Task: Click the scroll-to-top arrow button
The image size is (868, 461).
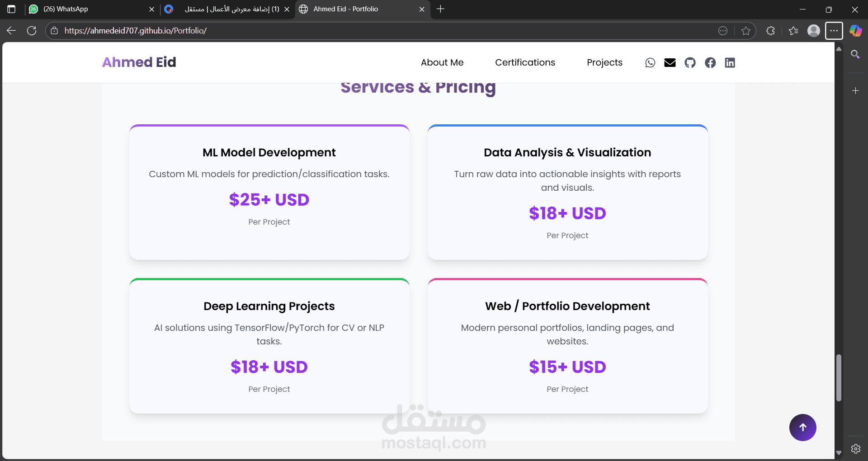Action: [x=802, y=428]
